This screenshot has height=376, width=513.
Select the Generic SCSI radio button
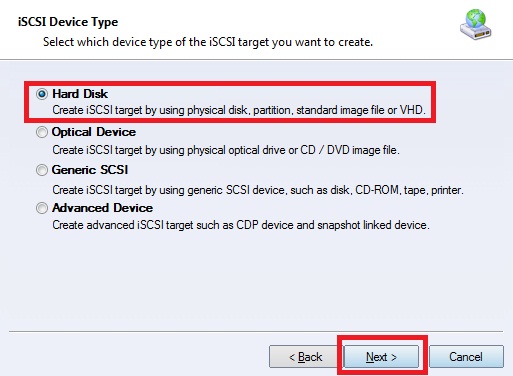42,170
